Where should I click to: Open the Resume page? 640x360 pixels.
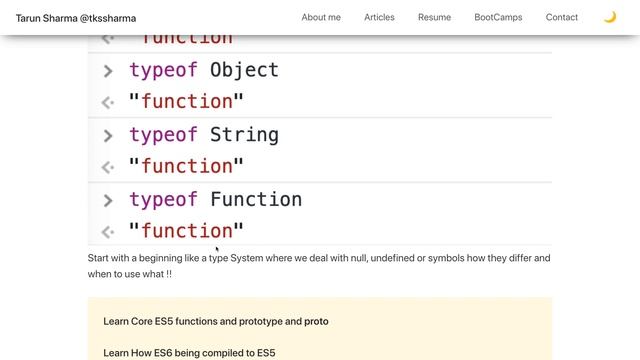click(x=434, y=18)
